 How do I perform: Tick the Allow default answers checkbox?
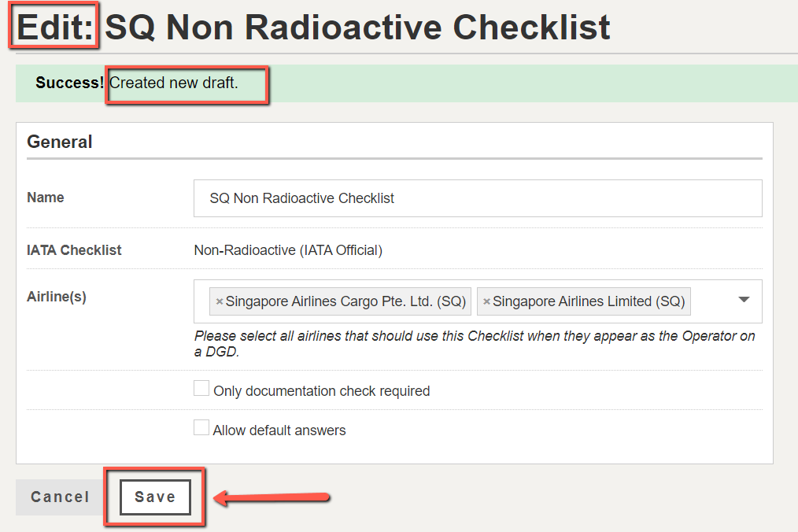(201, 427)
